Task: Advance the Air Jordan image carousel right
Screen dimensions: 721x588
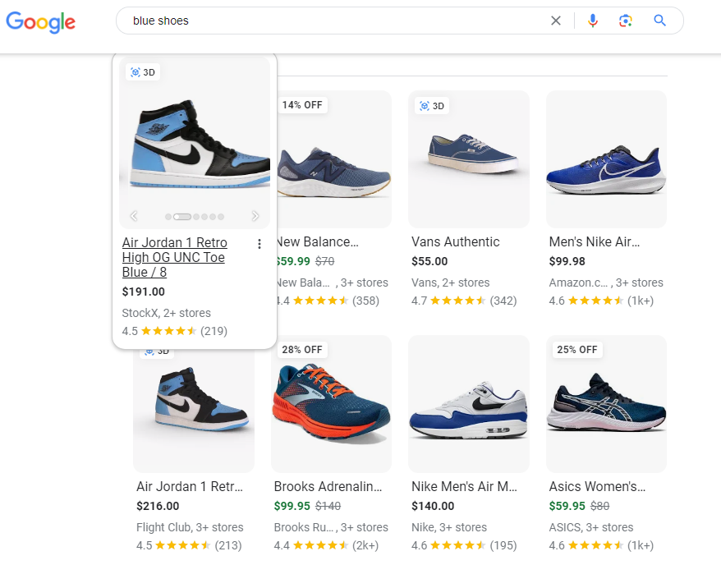Action: click(x=255, y=216)
